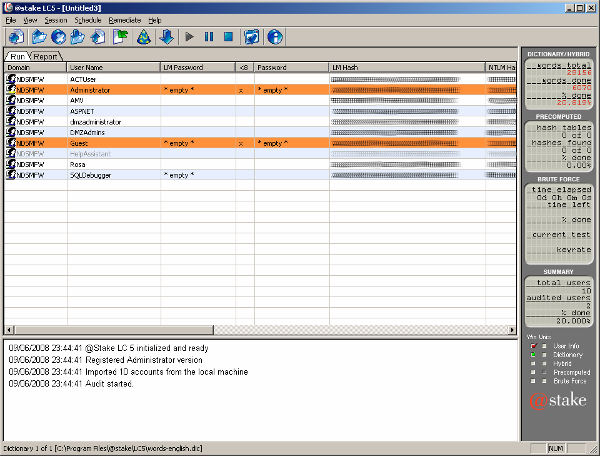Screen dimensions: 600x456
Task: Sort by the Password column header
Action: [292, 67]
